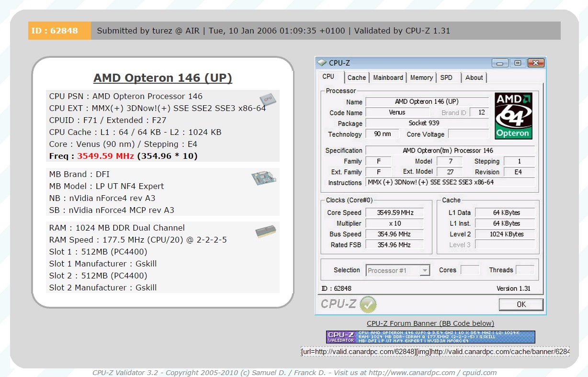Click the Package Socket 939 field

[427, 123]
